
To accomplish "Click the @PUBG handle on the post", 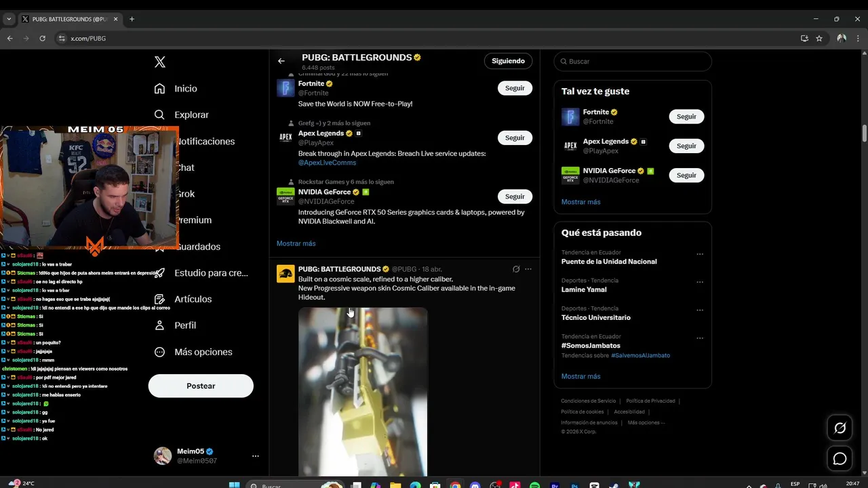I will pos(403,269).
